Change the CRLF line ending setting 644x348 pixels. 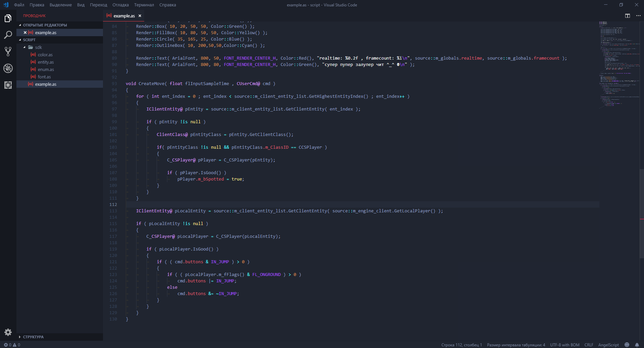[589, 345]
